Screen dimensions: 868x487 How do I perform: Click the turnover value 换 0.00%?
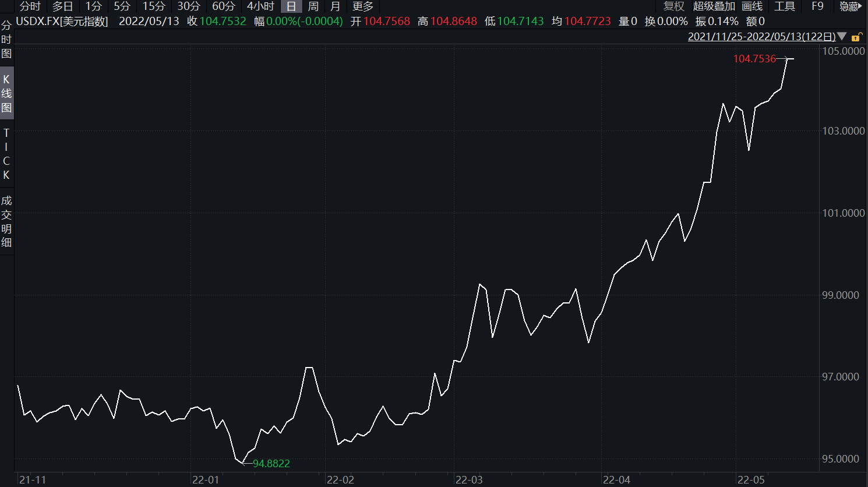[666, 22]
